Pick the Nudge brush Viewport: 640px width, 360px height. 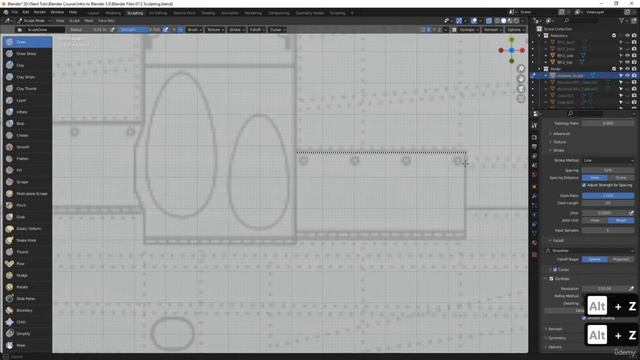27,276
